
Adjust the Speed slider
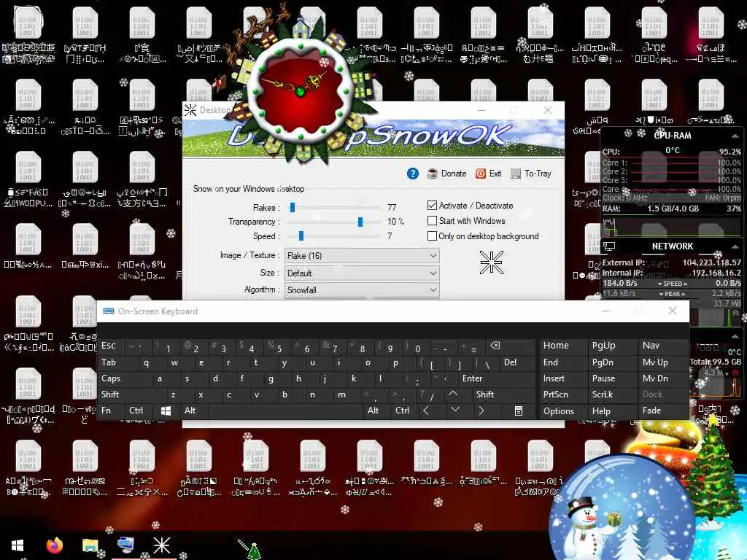tap(301, 236)
